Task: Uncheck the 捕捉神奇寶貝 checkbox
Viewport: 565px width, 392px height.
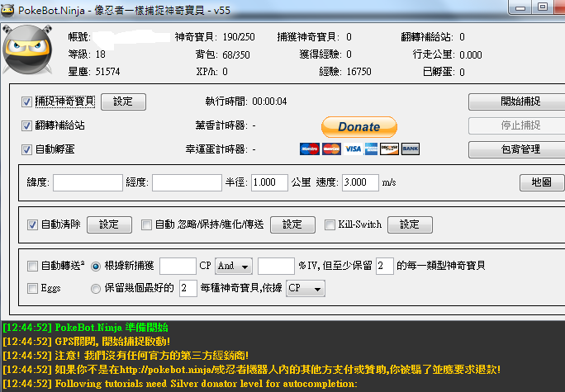Action: 26,102
